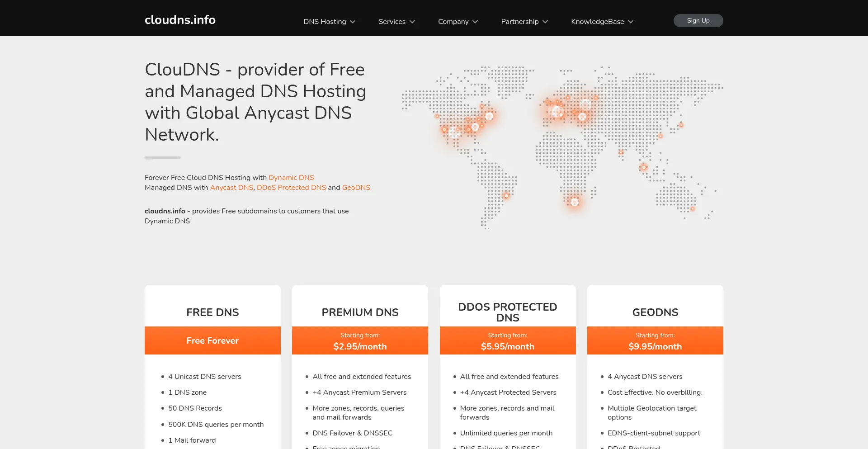Click the $2.95/month pricing banner
Screen dimensions: 868x449
[360, 340]
